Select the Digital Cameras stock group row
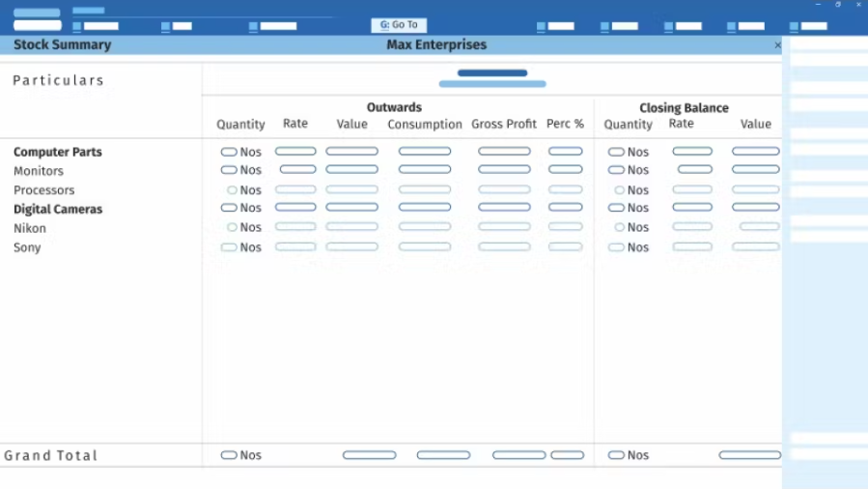Screen dimensions: 868x489 pyautogui.click(x=58, y=209)
